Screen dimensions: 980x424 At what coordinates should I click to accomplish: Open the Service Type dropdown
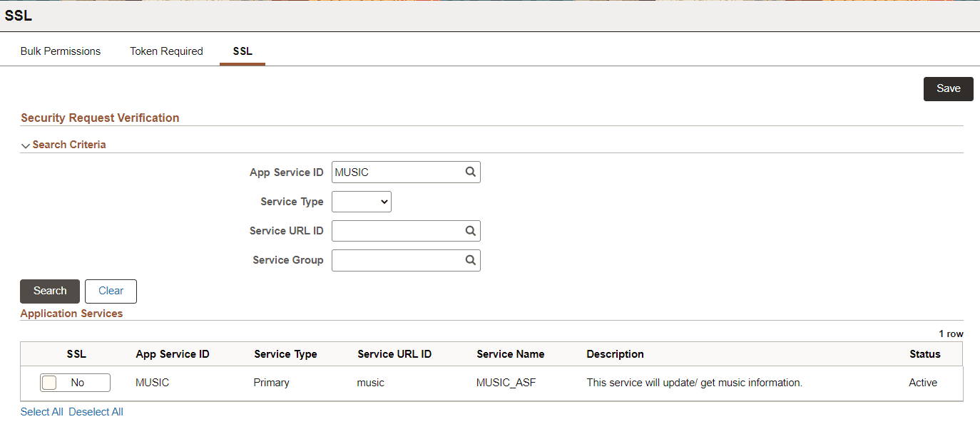pyautogui.click(x=361, y=201)
